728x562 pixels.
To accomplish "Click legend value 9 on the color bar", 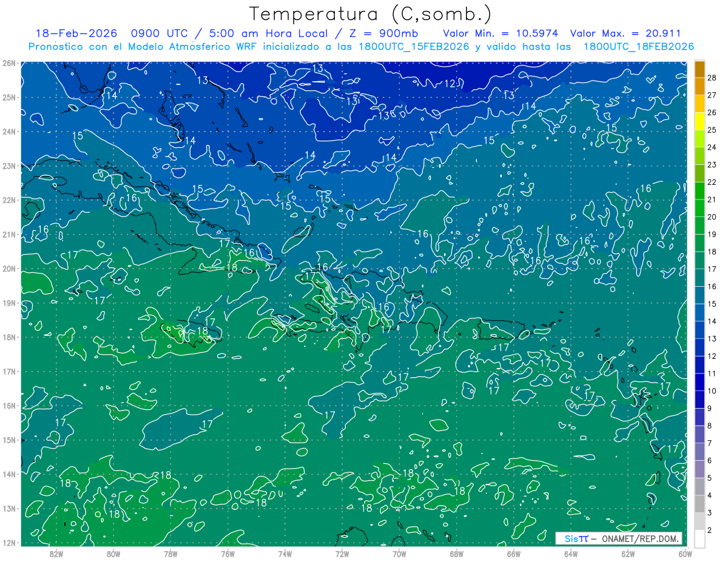I will pyautogui.click(x=710, y=408).
